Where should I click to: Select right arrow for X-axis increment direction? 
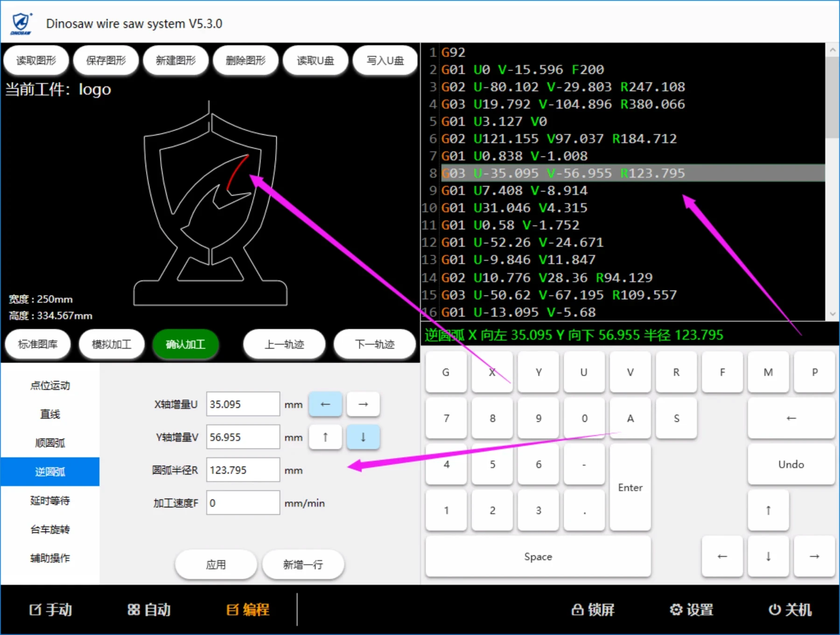click(363, 404)
